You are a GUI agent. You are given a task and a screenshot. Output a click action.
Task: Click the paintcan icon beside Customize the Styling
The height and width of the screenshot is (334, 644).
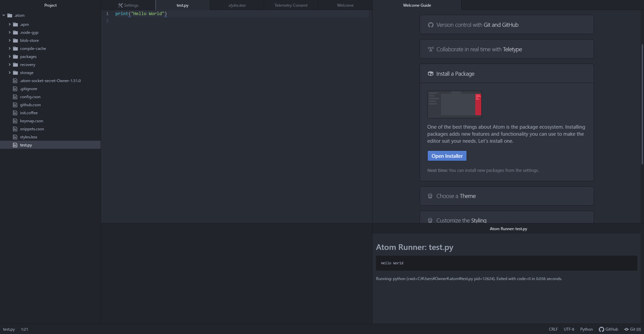[430, 220]
